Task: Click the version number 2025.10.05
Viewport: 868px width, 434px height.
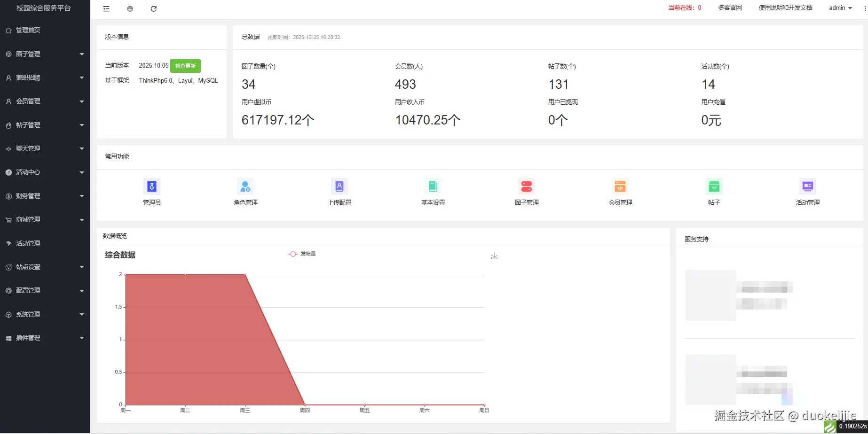Action: pyautogui.click(x=154, y=66)
